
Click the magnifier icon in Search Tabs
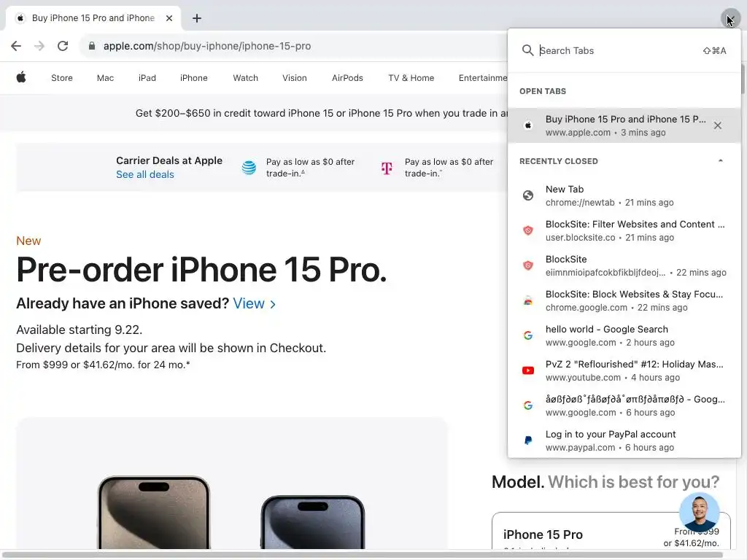(x=527, y=50)
